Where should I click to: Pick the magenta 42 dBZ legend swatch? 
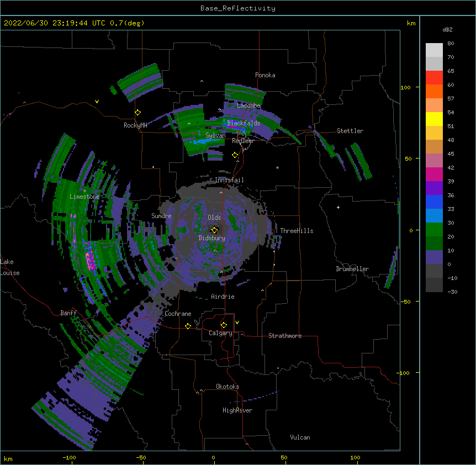[x=434, y=174]
